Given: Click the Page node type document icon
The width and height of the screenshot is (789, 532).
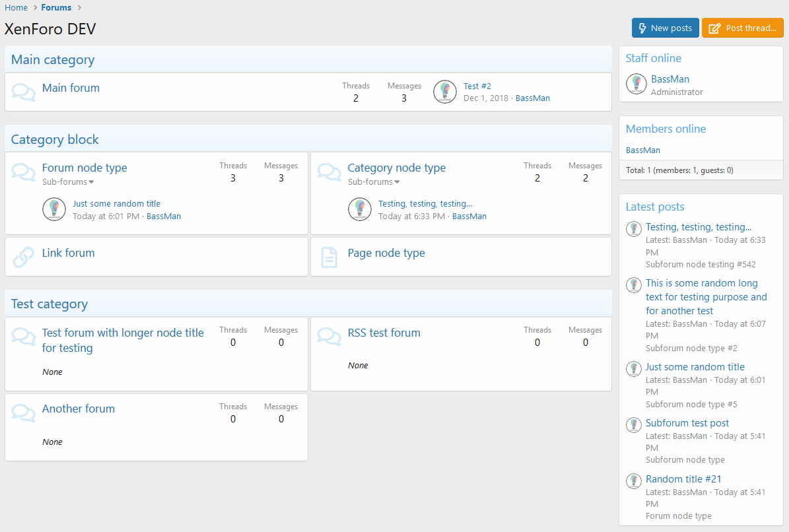Looking at the screenshot, I should coord(329,257).
